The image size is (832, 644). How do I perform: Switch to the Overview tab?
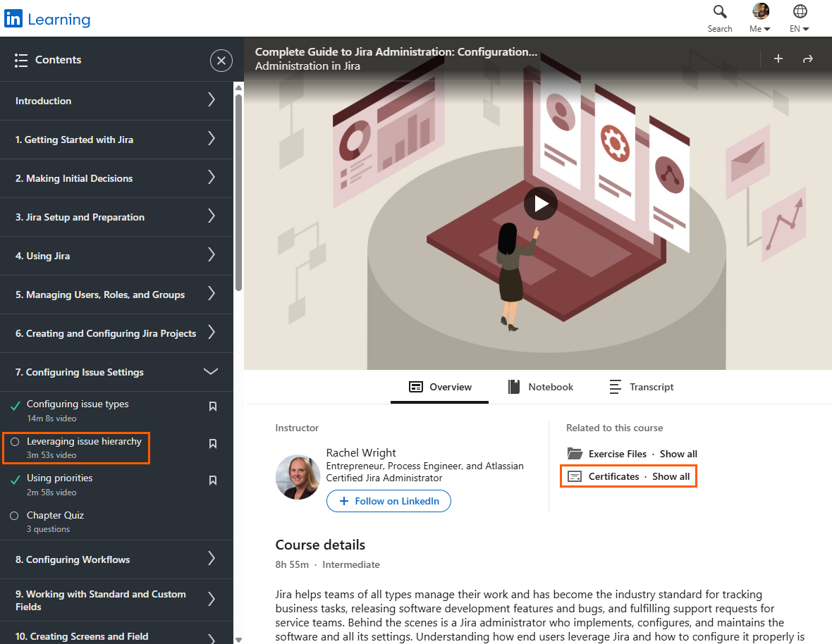pos(440,387)
